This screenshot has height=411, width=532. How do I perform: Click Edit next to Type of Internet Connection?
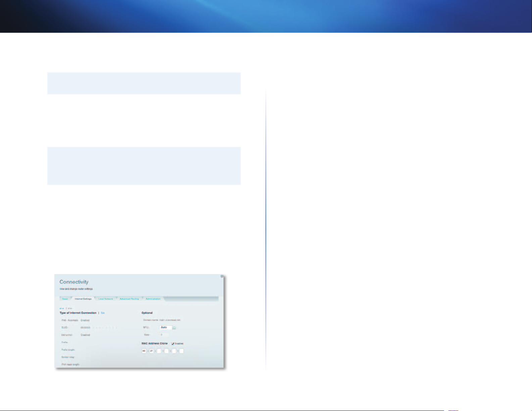[x=103, y=313]
